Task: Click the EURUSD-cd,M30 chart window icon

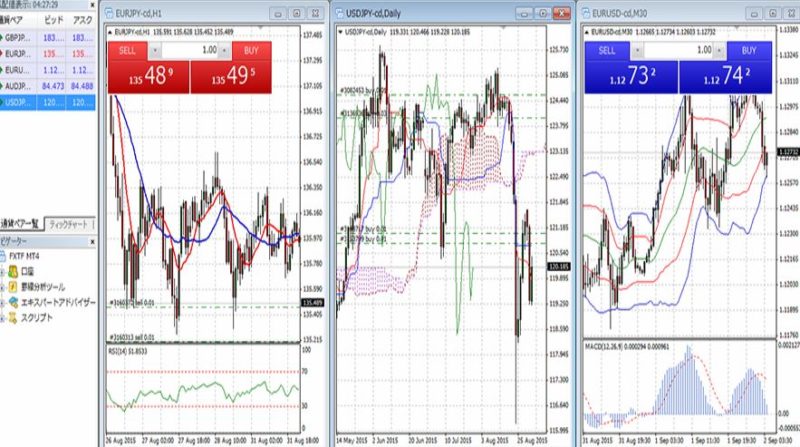Action: coord(586,13)
